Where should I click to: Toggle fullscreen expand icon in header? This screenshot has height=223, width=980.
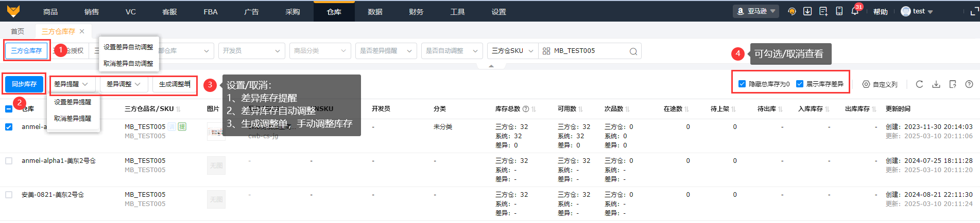(x=974, y=11)
